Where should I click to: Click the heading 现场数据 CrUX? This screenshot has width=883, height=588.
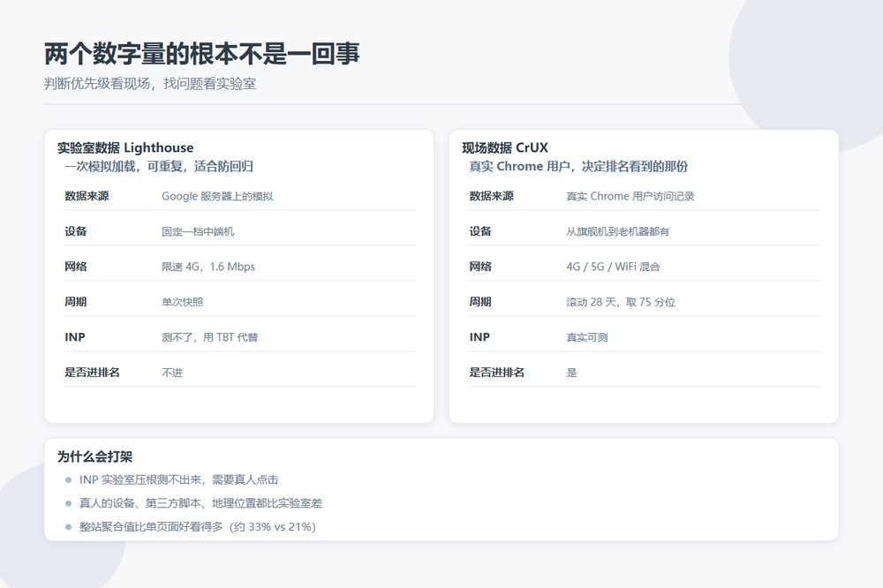click(x=504, y=147)
